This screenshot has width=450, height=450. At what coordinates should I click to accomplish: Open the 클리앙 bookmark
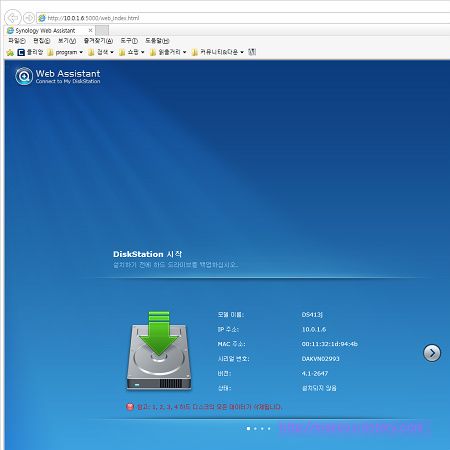pos(30,52)
